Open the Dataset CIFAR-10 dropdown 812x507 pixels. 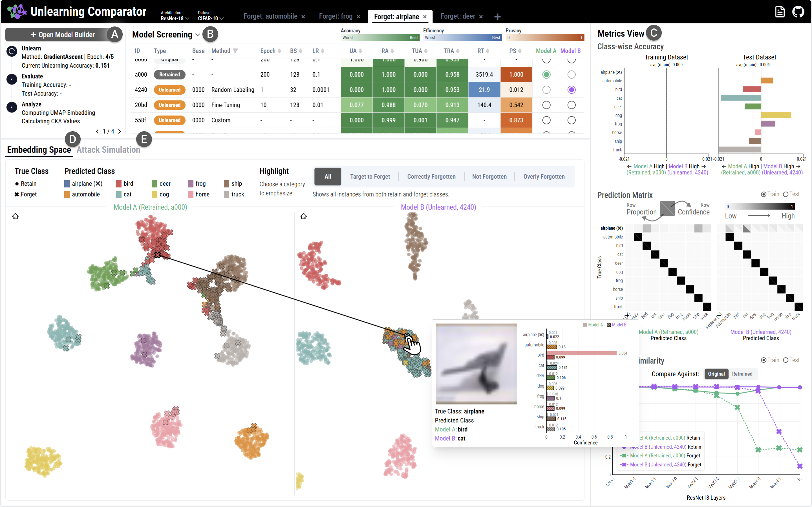(x=210, y=18)
